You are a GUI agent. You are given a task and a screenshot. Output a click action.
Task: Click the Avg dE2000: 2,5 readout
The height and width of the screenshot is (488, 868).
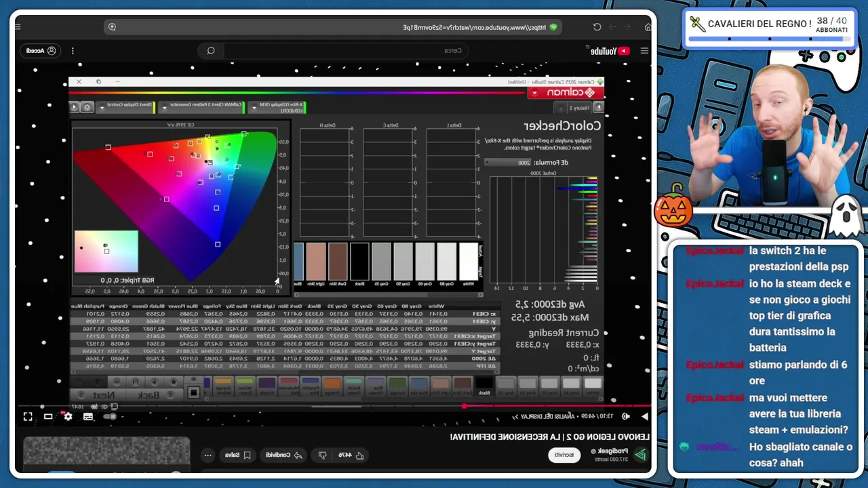pyautogui.click(x=550, y=304)
